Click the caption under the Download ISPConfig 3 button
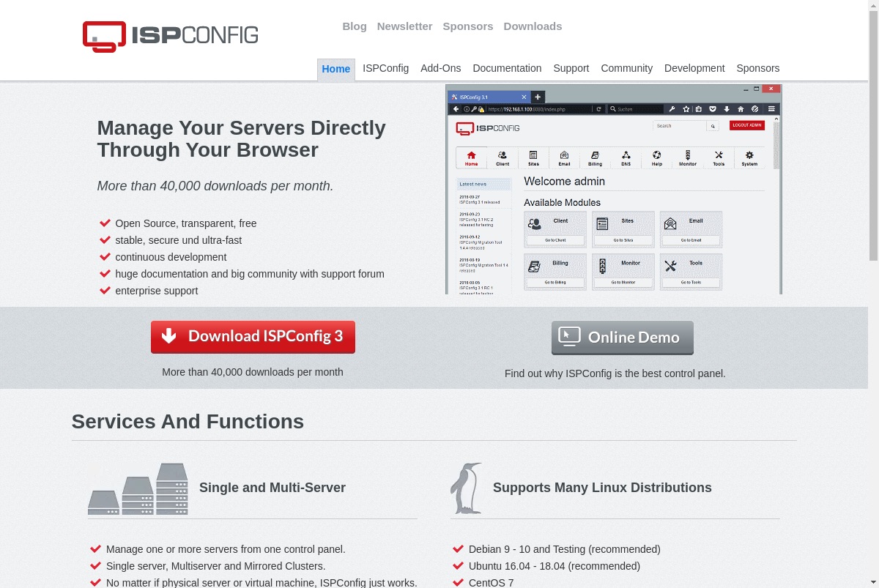The height and width of the screenshot is (588, 879). pos(253,372)
